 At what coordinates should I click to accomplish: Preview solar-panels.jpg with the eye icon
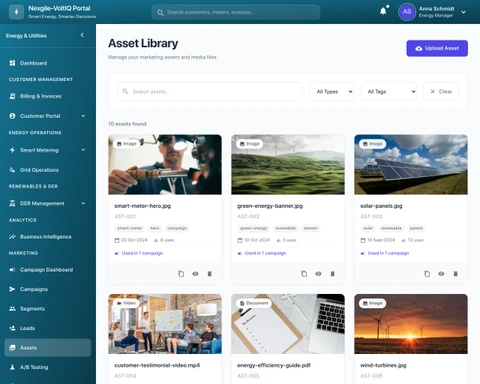(x=441, y=274)
